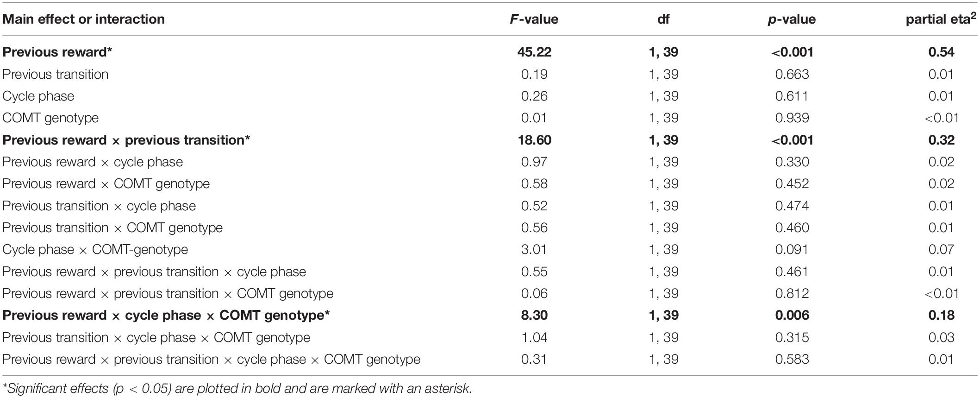The height and width of the screenshot is (398, 980).
Task: Click the p-value 0.939 cell
Action: click(792, 118)
